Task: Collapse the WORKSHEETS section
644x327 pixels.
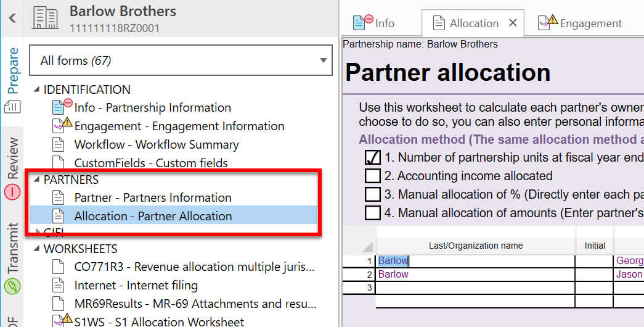Action: pos(37,249)
